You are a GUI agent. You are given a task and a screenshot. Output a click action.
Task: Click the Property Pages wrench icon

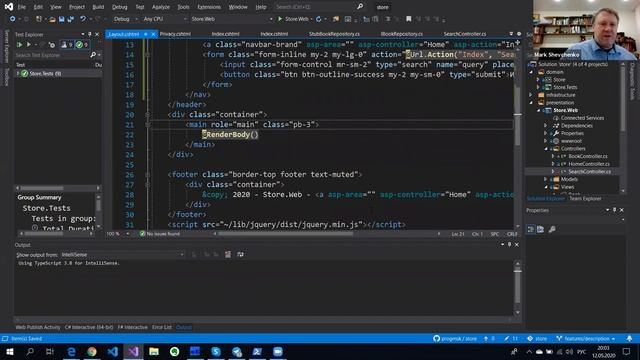tap(552, 229)
